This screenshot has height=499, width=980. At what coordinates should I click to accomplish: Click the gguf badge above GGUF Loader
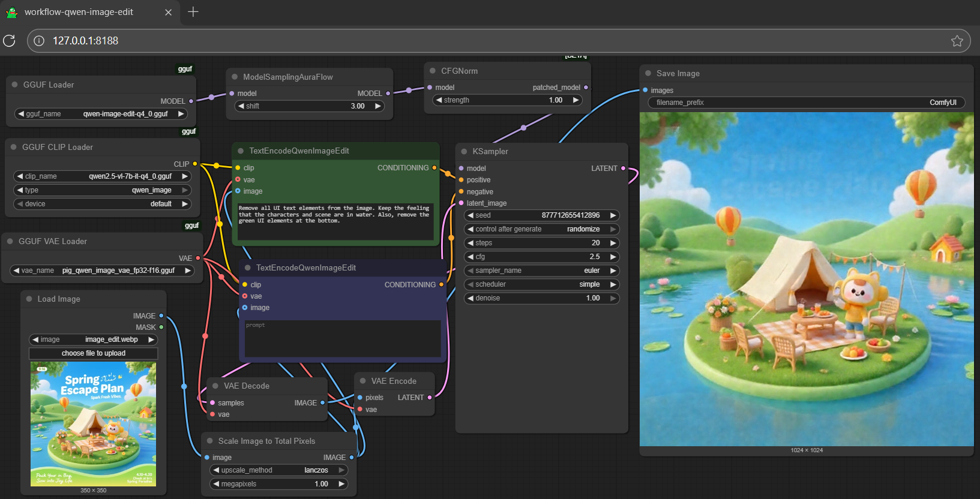coord(185,69)
